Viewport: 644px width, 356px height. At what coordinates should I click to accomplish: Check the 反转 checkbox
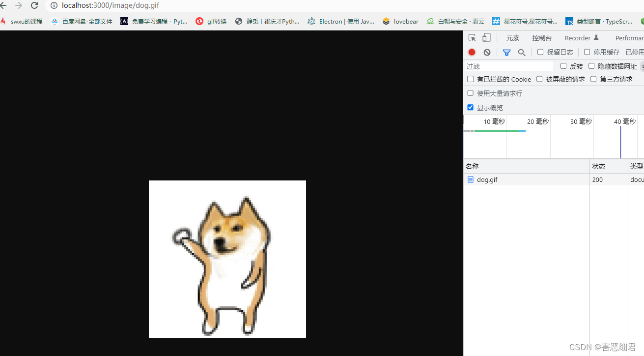tap(563, 66)
